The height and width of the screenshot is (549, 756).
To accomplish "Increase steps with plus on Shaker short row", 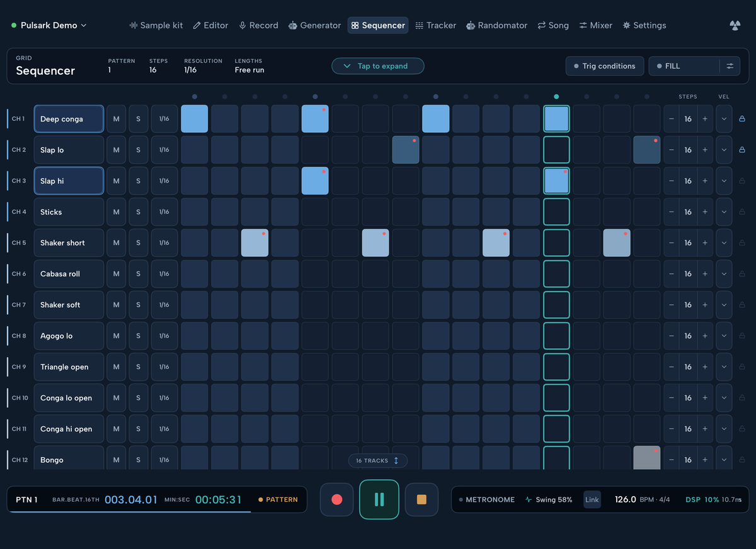I will [705, 243].
